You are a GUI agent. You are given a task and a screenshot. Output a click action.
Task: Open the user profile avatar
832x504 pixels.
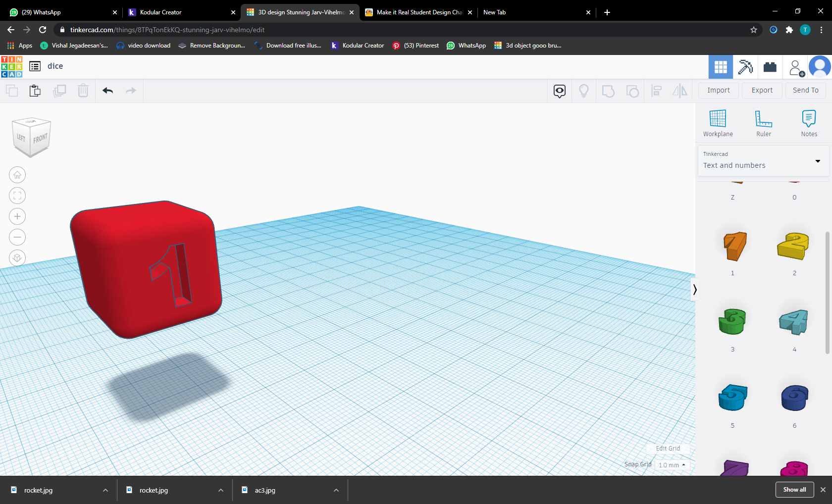(x=820, y=67)
